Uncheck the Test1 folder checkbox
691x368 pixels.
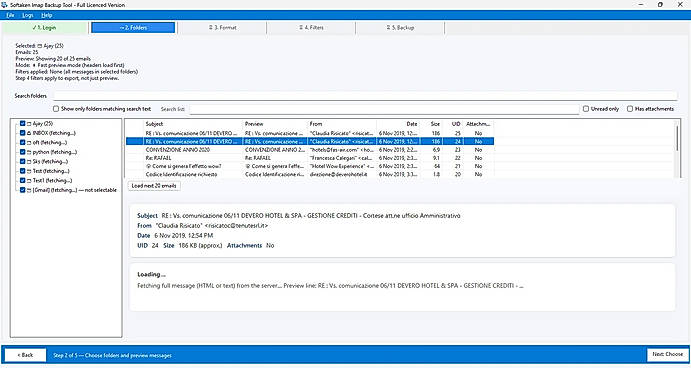tap(22, 181)
